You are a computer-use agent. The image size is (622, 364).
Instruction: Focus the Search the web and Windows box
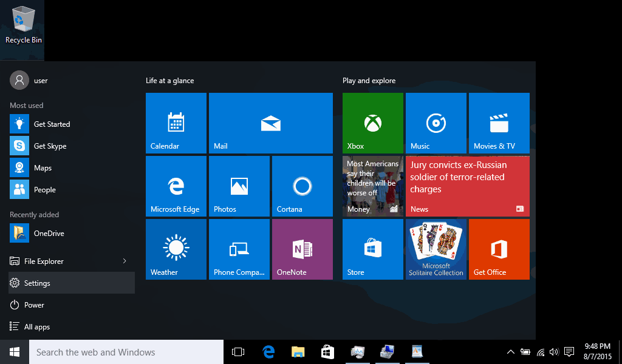126,352
